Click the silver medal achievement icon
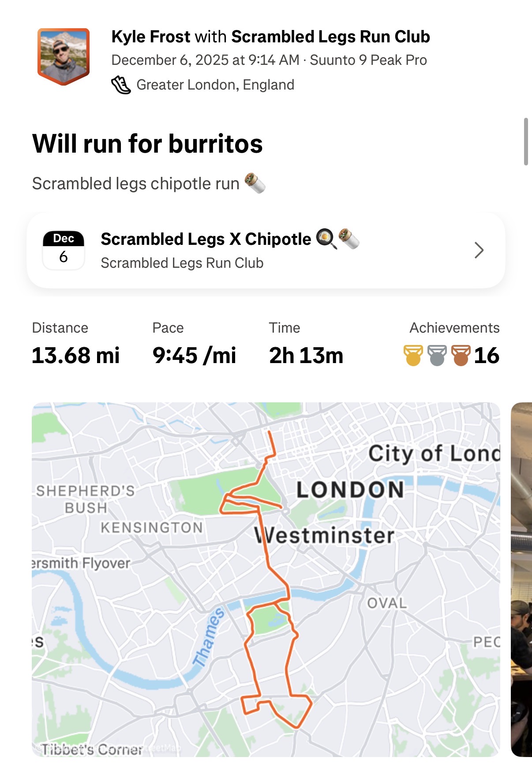The height and width of the screenshot is (776, 532). click(437, 356)
